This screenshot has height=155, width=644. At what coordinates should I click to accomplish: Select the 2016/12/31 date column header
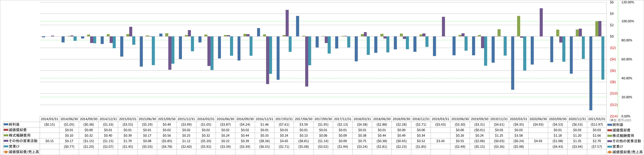(x=264, y=119)
